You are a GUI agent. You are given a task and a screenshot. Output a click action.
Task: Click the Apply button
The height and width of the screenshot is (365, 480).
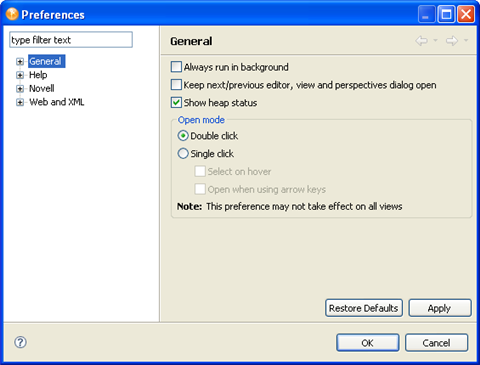440,308
